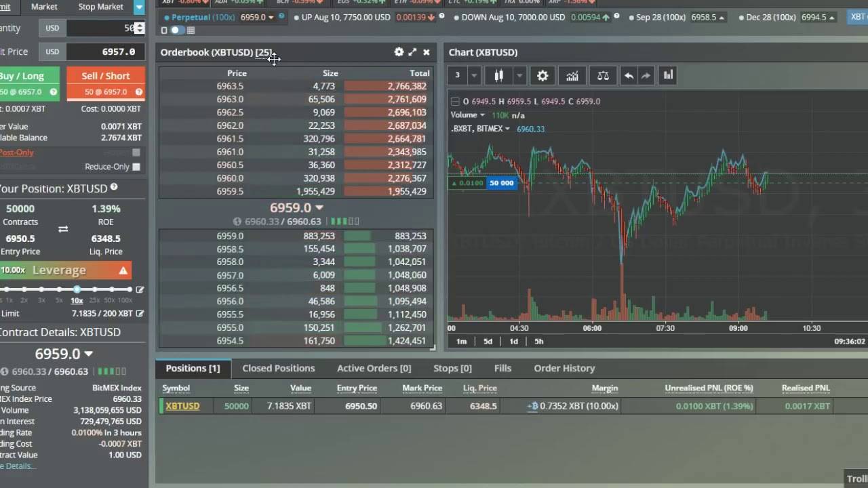Click the 50 000 position label on chart
Screen dimensions: 868x488
[x=502, y=183]
